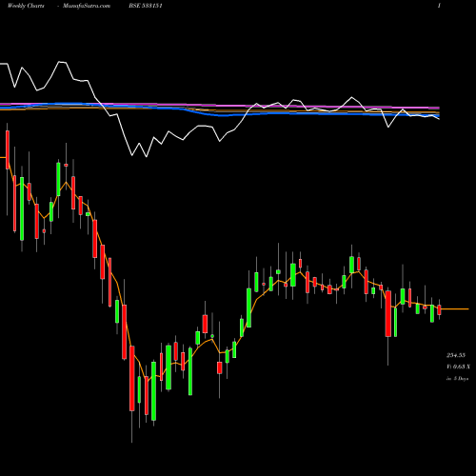Click the "254.55" price value
476x476 pixels.
click(456, 355)
